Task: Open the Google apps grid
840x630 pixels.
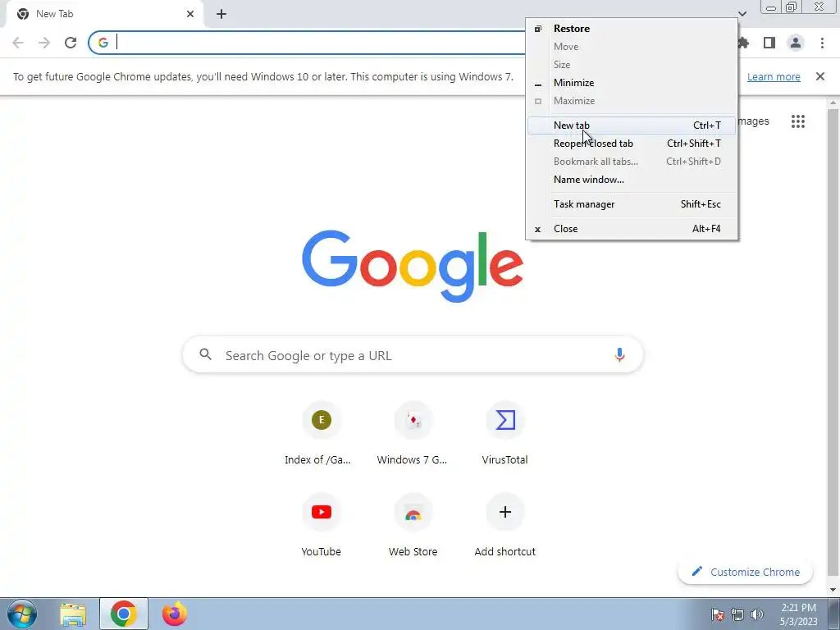Action: point(797,121)
